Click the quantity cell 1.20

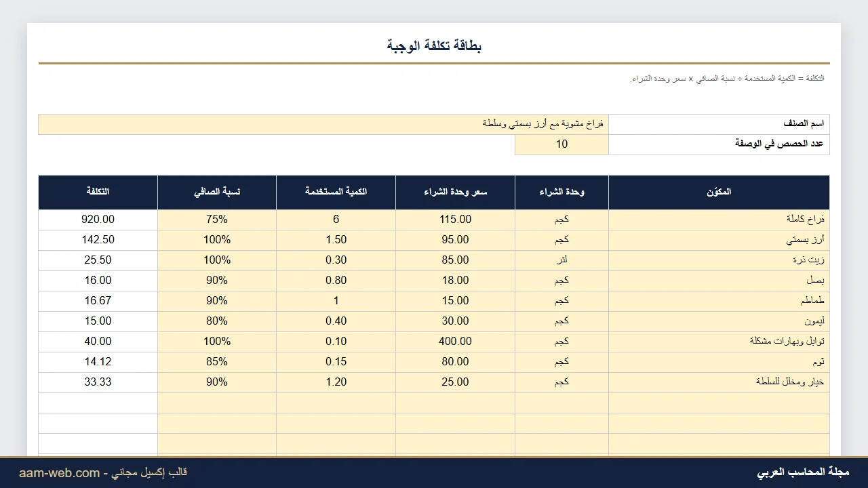[x=336, y=382]
